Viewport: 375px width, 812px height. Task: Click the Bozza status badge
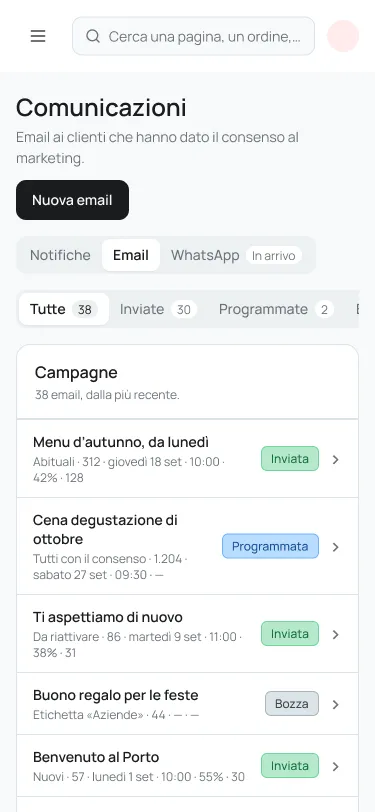pos(292,704)
